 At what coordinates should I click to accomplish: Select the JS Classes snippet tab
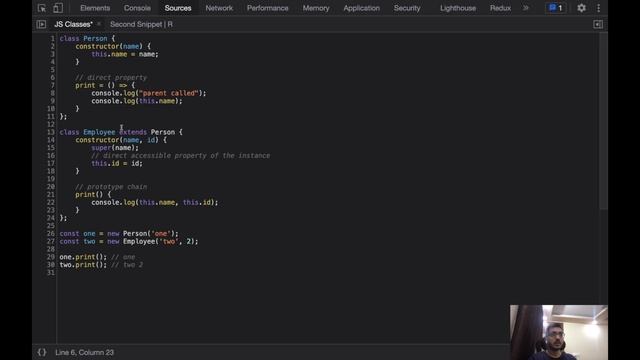coord(73,24)
